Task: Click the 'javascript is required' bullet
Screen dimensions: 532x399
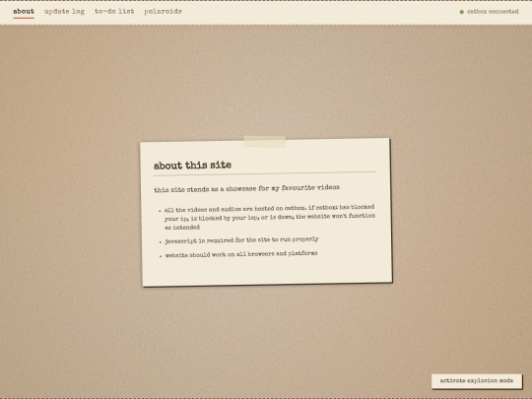Action: click(x=241, y=240)
